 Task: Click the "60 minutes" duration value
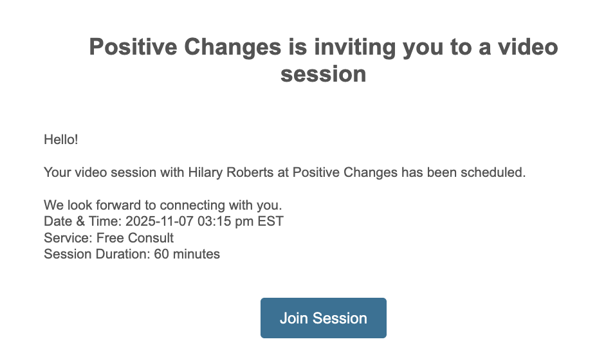pyautogui.click(x=187, y=254)
